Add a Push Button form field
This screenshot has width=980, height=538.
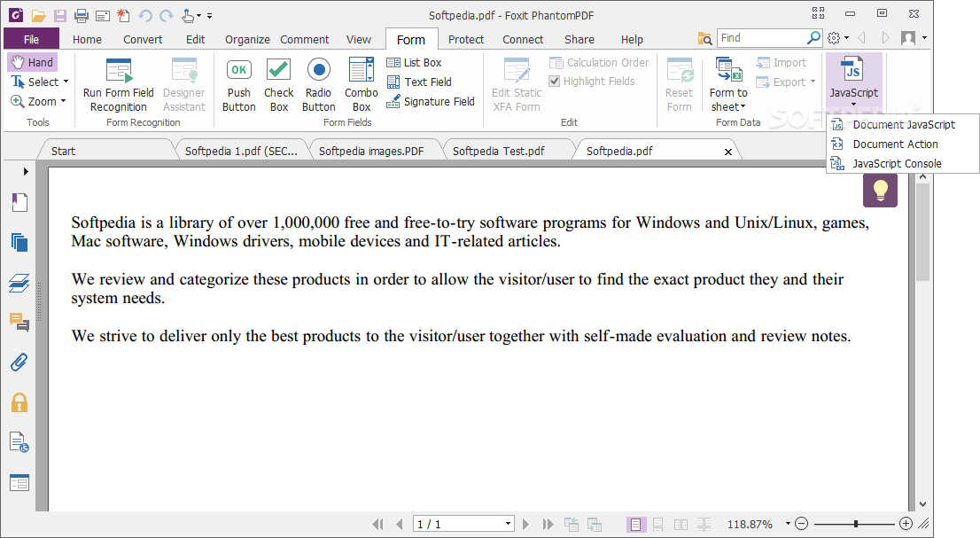point(238,85)
